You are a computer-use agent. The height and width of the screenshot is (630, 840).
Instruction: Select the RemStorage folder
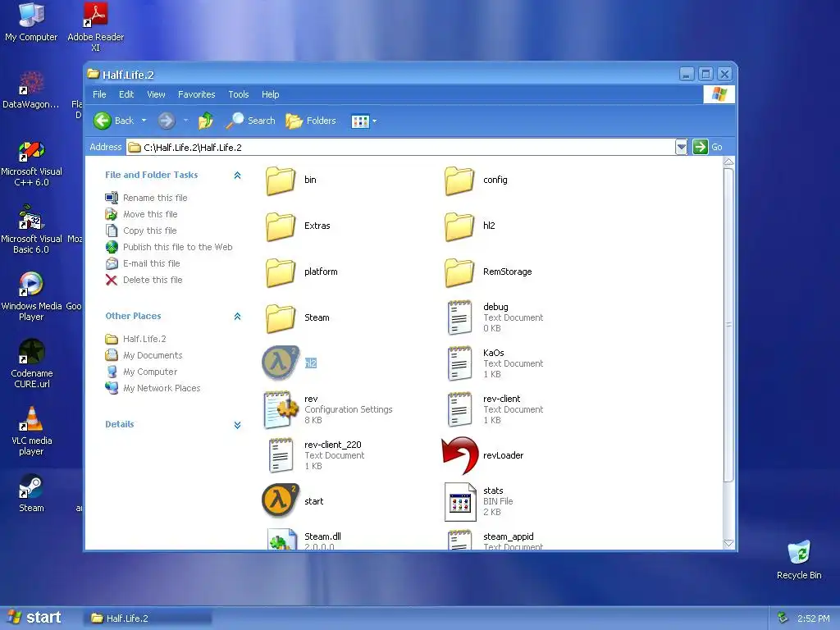(x=459, y=272)
